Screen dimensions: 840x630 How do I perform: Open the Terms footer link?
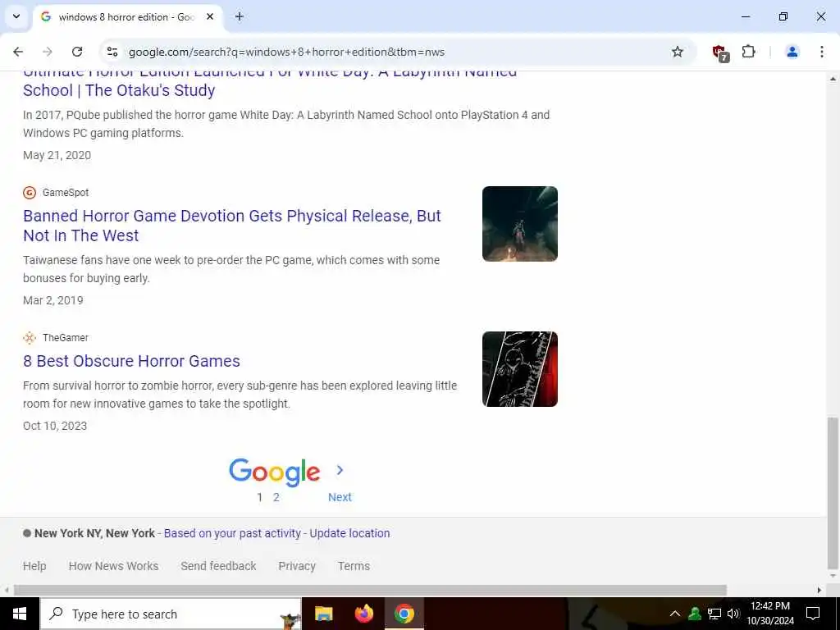(354, 566)
